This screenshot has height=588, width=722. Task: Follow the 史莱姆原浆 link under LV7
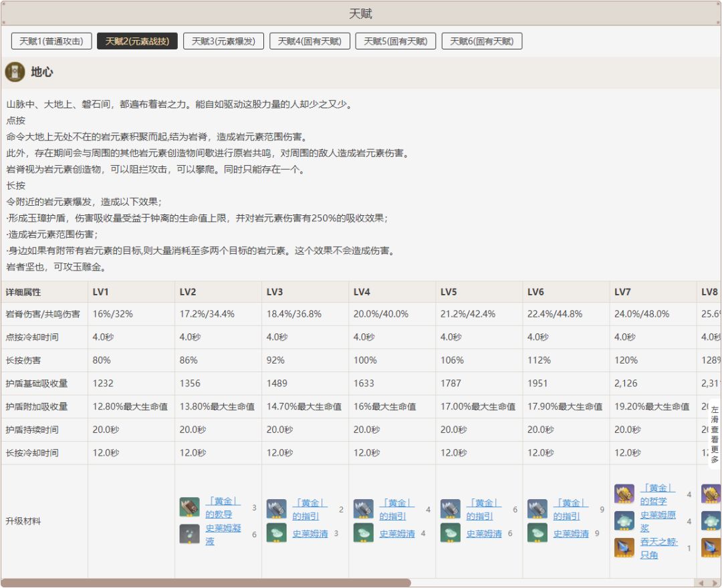coord(658,521)
